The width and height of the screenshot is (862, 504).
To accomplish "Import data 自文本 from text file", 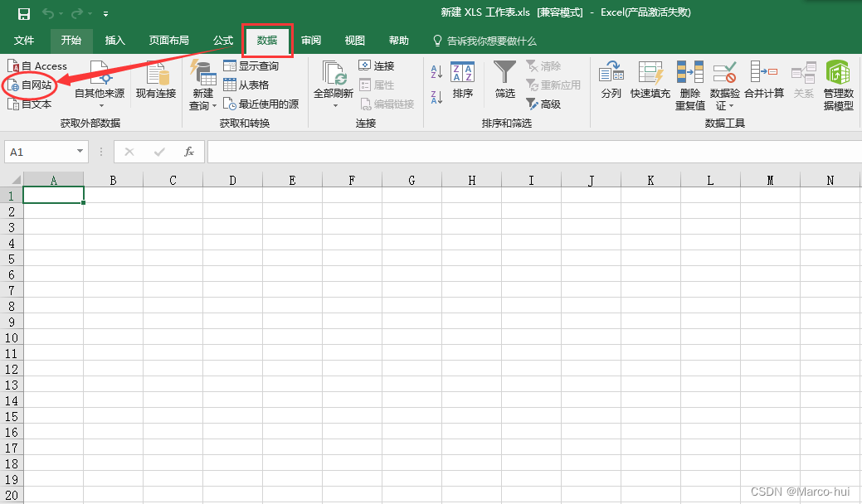I will point(30,104).
